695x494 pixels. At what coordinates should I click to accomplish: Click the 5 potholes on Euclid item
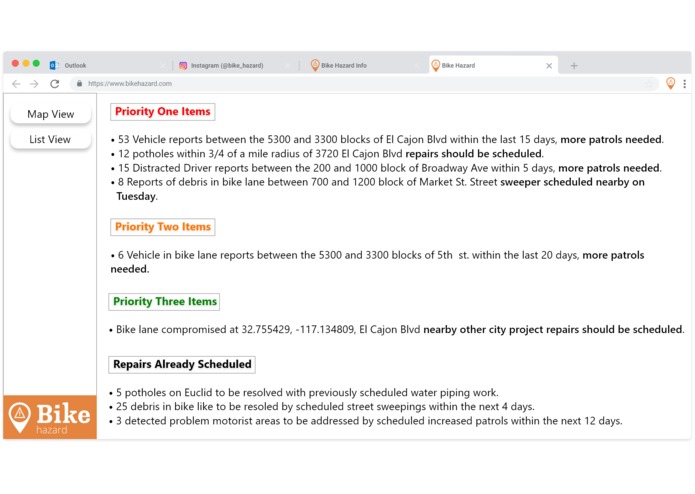pyautogui.click(x=304, y=393)
